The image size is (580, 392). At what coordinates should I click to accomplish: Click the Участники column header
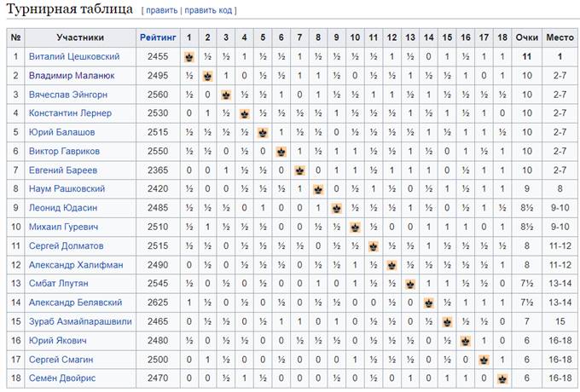pyautogui.click(x=80, y=37)
